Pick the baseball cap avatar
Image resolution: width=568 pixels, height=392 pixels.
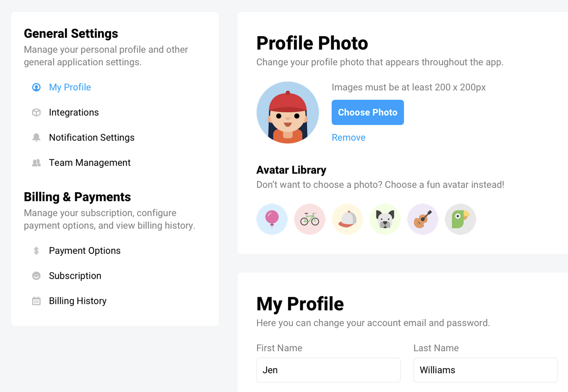click(347, 219)
